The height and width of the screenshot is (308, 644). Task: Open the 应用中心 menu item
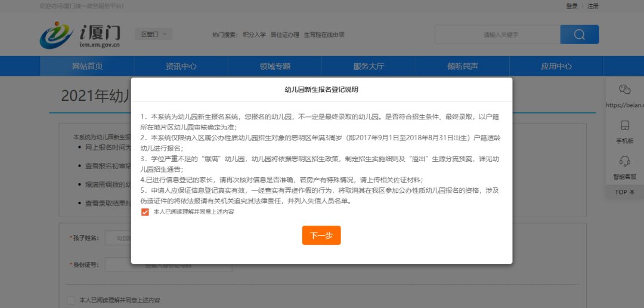click(x=556, y=66)
